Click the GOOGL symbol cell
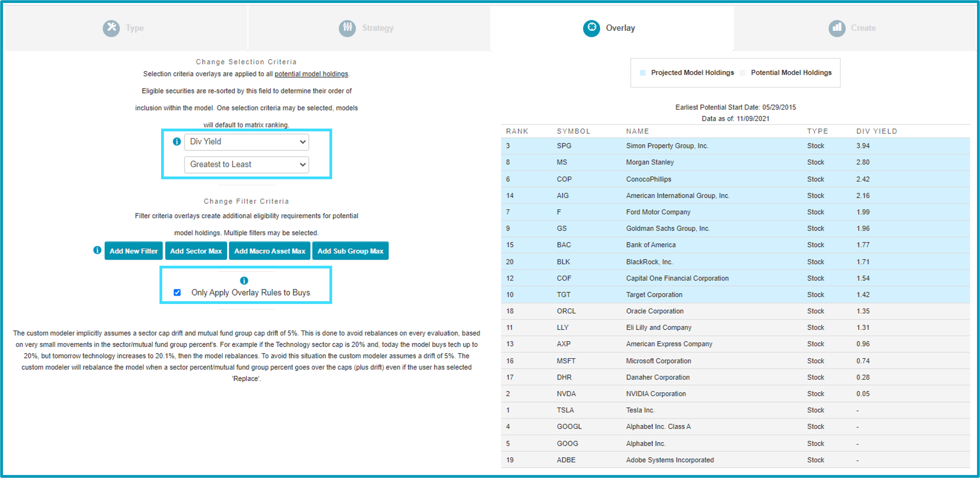Screen dimensions: 980x478 569,426
